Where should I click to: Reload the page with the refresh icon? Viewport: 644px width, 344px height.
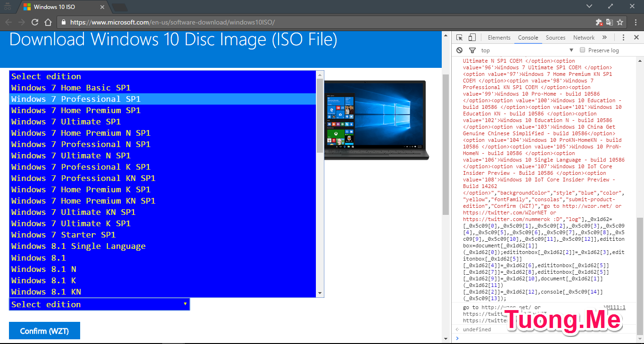(34, 22)
